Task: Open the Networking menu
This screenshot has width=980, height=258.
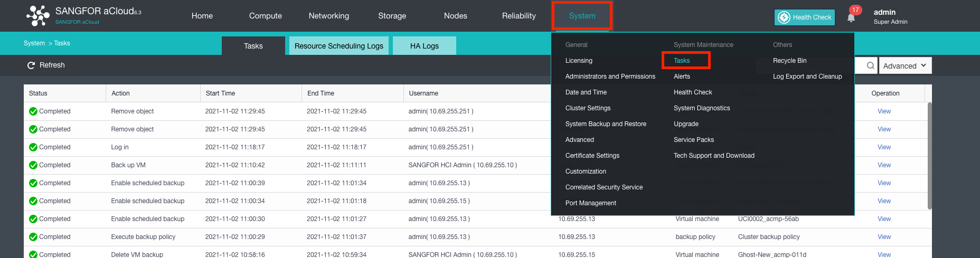Action: pos(329,16)
